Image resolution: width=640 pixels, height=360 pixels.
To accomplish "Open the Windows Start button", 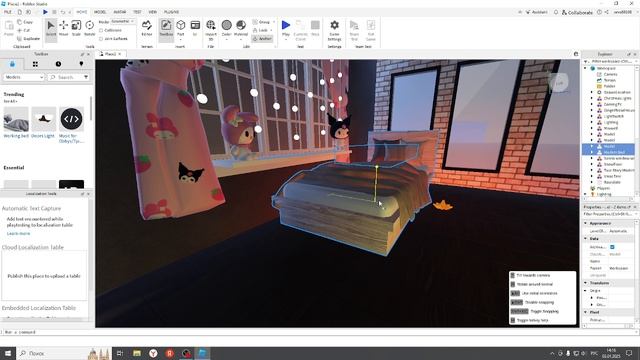I will (x=8, y=353).
